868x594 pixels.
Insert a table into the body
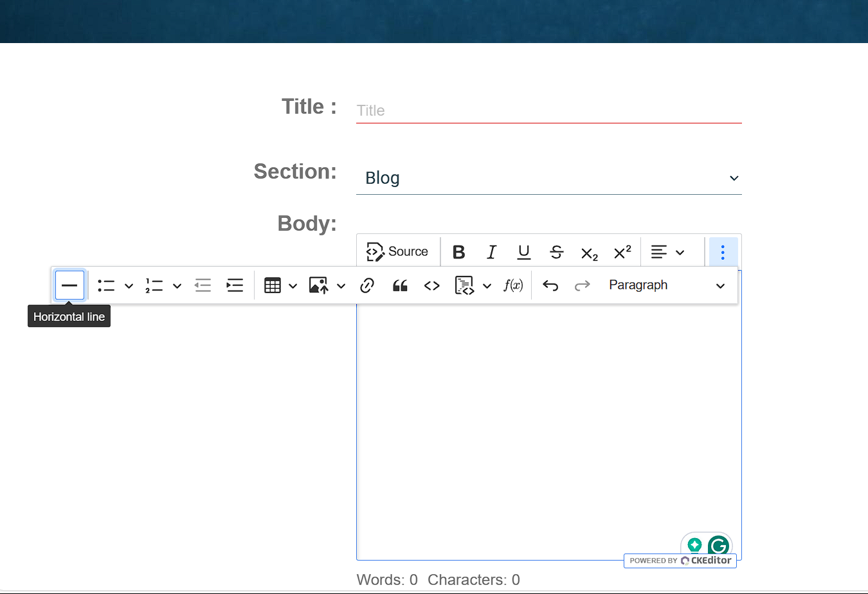273,285
